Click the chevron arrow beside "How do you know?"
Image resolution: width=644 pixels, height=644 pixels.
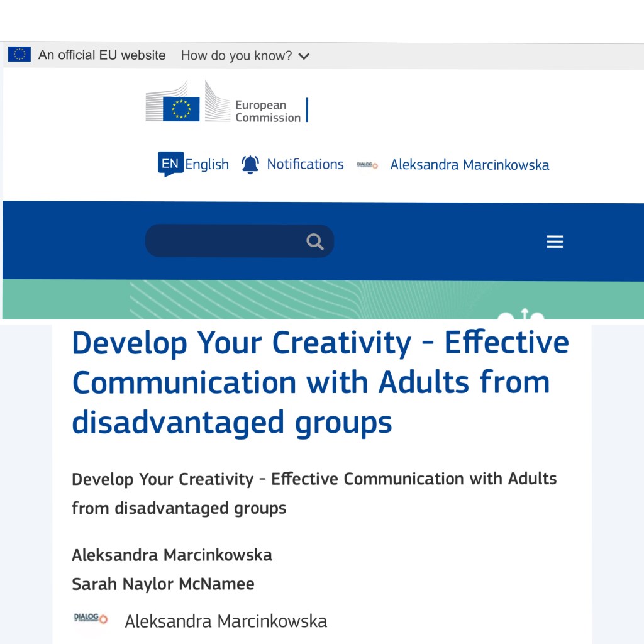(x=304, y=57)
